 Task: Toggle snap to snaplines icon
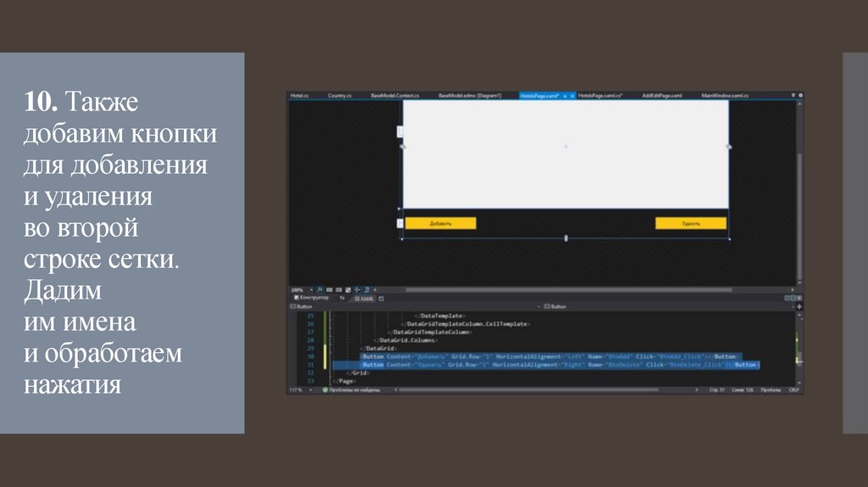click(x=357, y=290)
